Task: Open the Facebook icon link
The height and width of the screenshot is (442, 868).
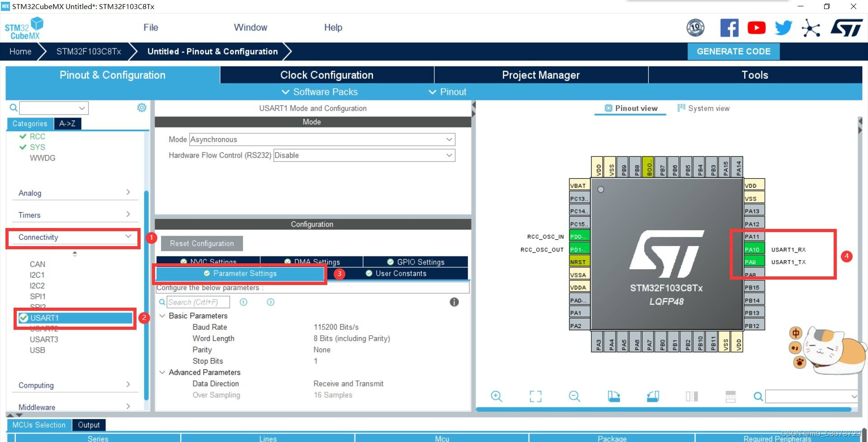Action: [729, 28]
